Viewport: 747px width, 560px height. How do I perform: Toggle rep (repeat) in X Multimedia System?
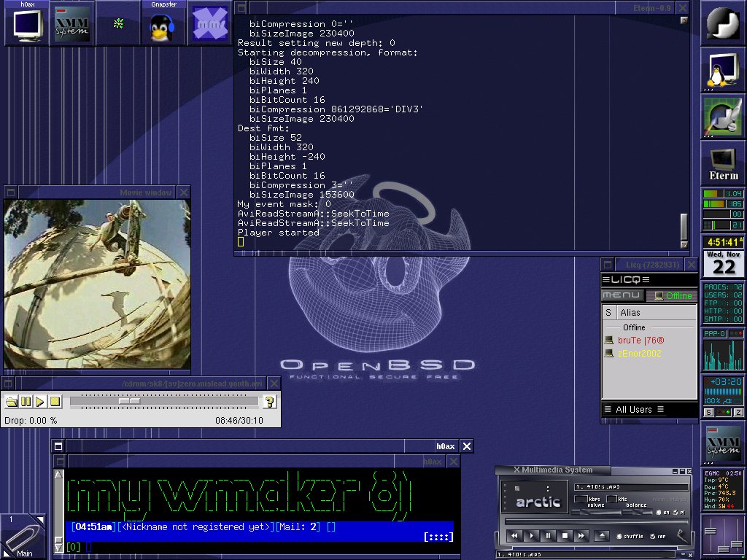click(x=659, y=536)
